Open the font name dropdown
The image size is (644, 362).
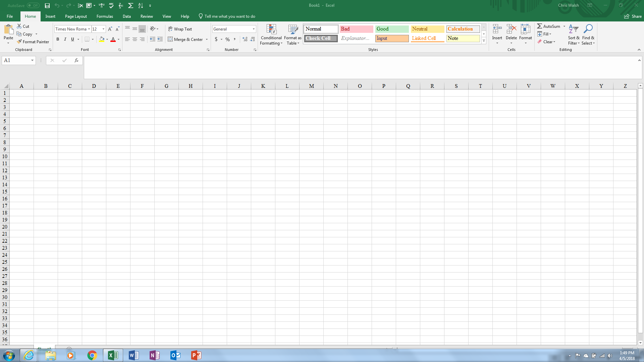click(x=89, y=29)
